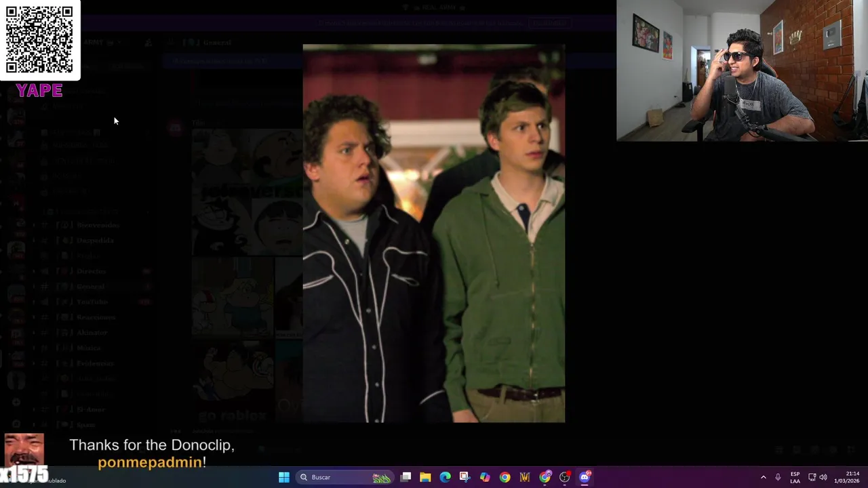This screenshot has height=488, width=868.
Task: Open File Explorer from the taskbar
Action: click(425, 477)
